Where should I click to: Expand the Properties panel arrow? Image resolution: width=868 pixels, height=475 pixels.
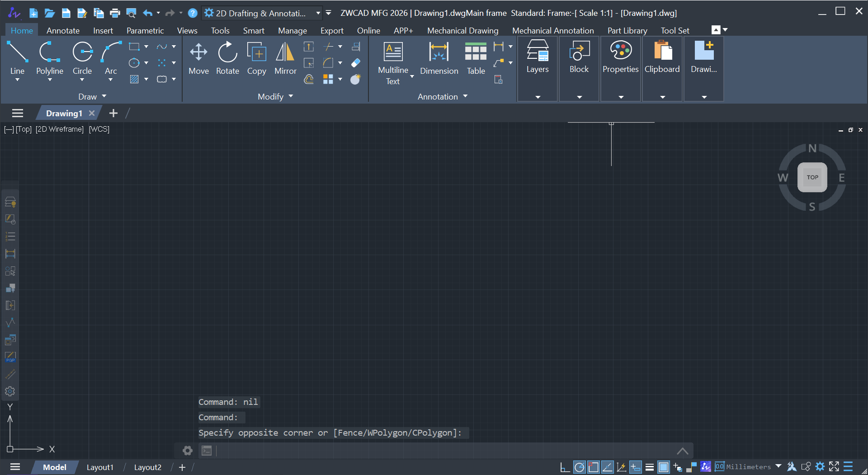[x=621, y=97]
